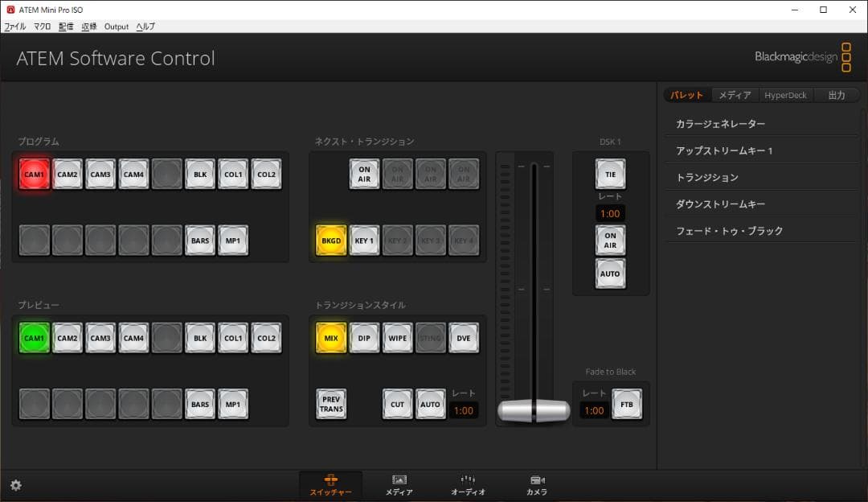Select the DIP transition style
868x502 pixels.
364,338
